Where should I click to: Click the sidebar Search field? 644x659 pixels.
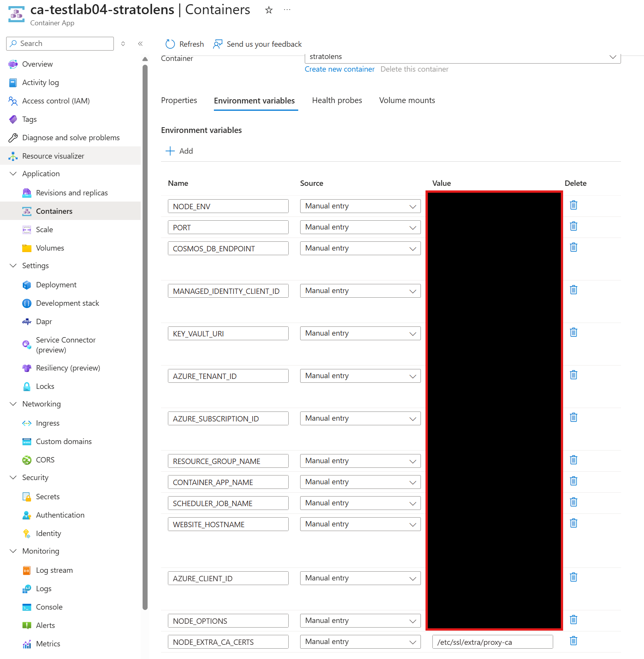click(60, 44)
